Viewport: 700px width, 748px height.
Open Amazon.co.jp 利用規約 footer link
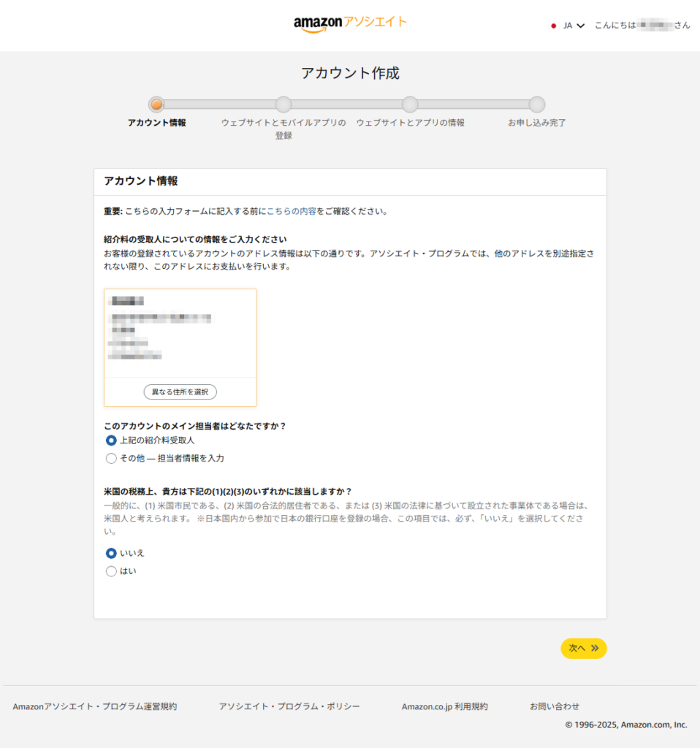(445, 706)
